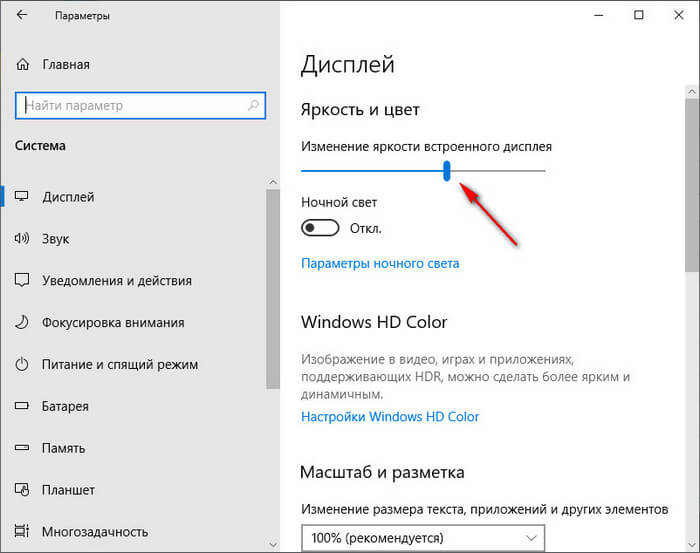Click the Фокусировка внимания moon icon
This screenshot has width=700, height=553.
point(22,323)
